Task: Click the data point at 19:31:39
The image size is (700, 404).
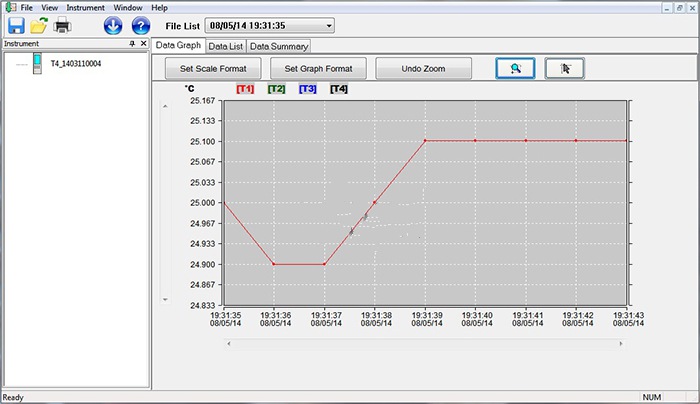Action: coord(425,141)
